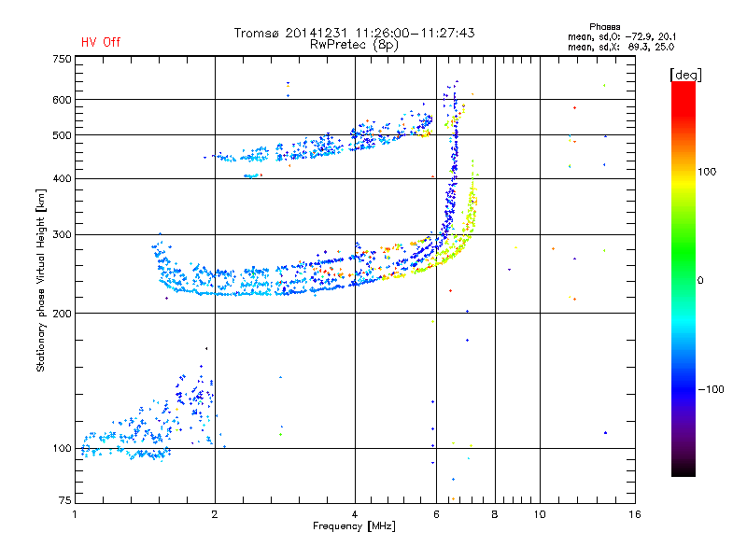Click y-axis tick label '500'
747x560 pixels.
(x=62, y=135)
